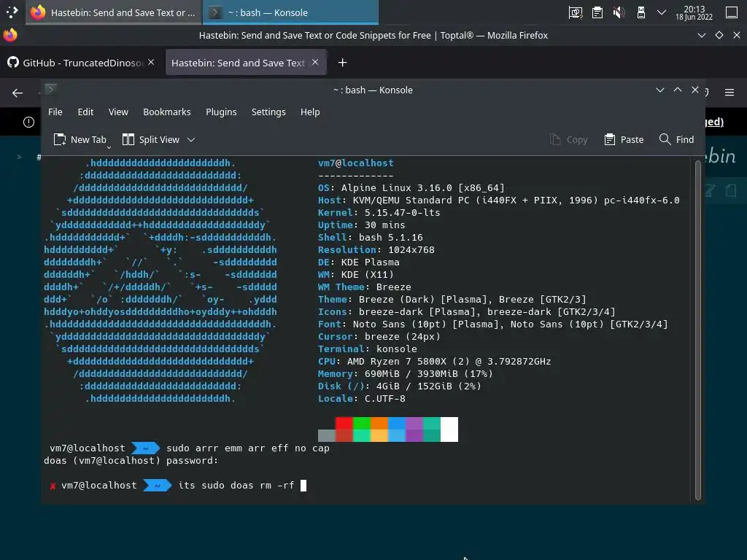Open the system tray display configuration icon
This screenshot has height=560, width=747.
(576, 13)
